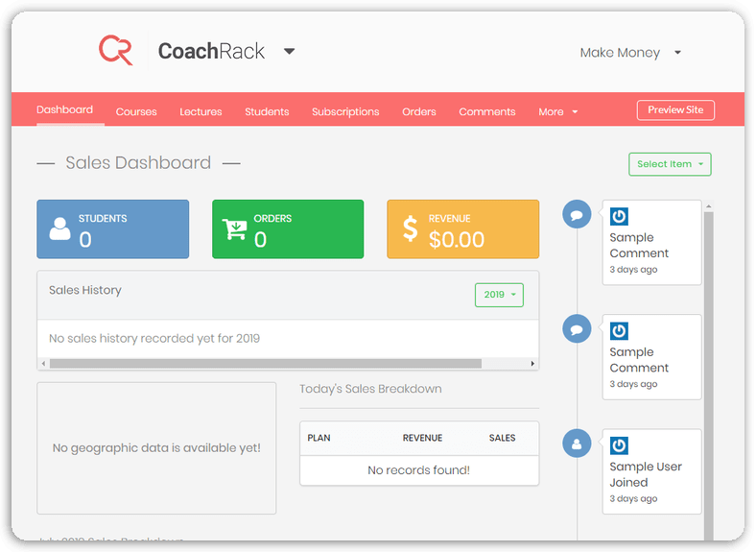Click No sales history recorded yet text
The image size is (756, 552).
154,338
